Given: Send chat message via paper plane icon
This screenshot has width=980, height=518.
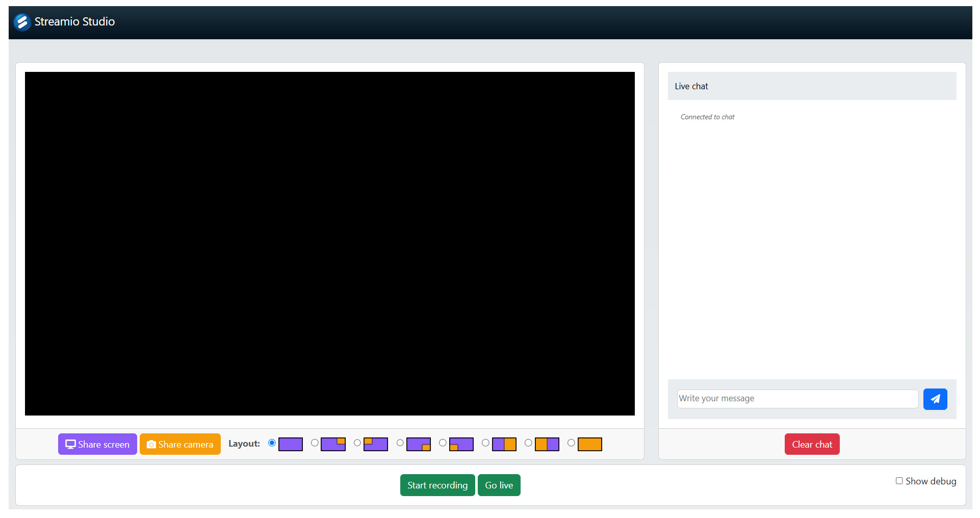Looking at the screenshot, I should coord(935,399).
